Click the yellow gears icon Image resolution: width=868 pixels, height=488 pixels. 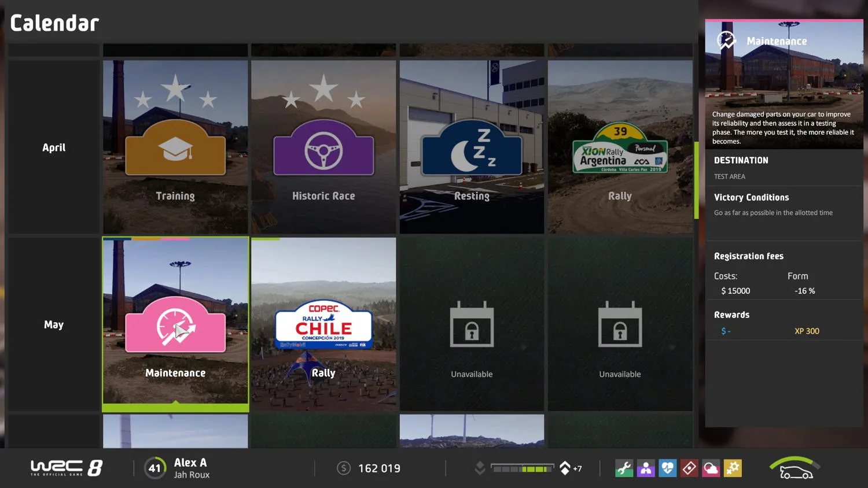pyautogui.click(x=733, y=468)
